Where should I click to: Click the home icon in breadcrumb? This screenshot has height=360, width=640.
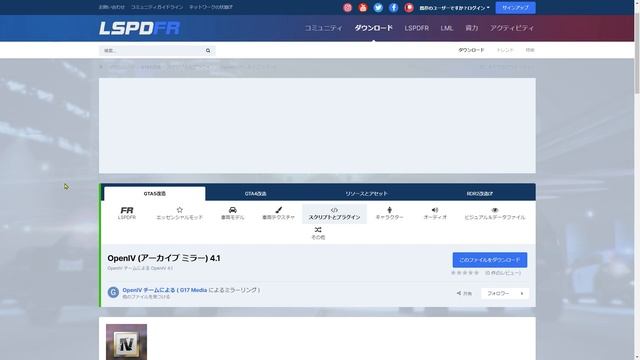pos(101,67)
